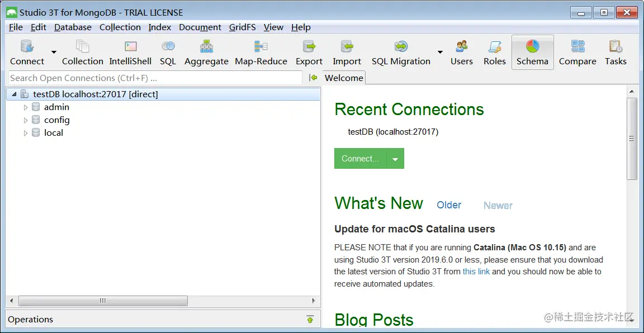The height and width of the screenshot is (333, 644).
Task: Open the green Connect... button dropdown arrow
Action: (395, 159)
